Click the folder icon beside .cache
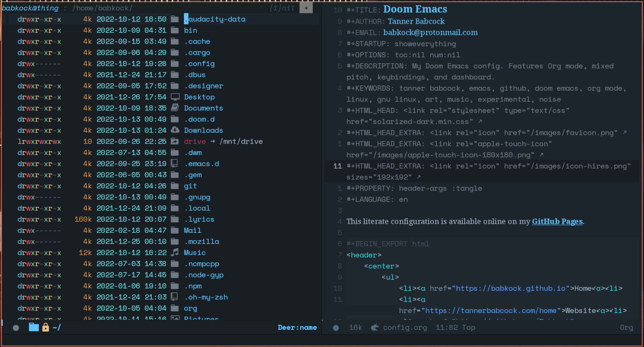The image size is (644, 347). pyautogui.click(x=175, y=41)
